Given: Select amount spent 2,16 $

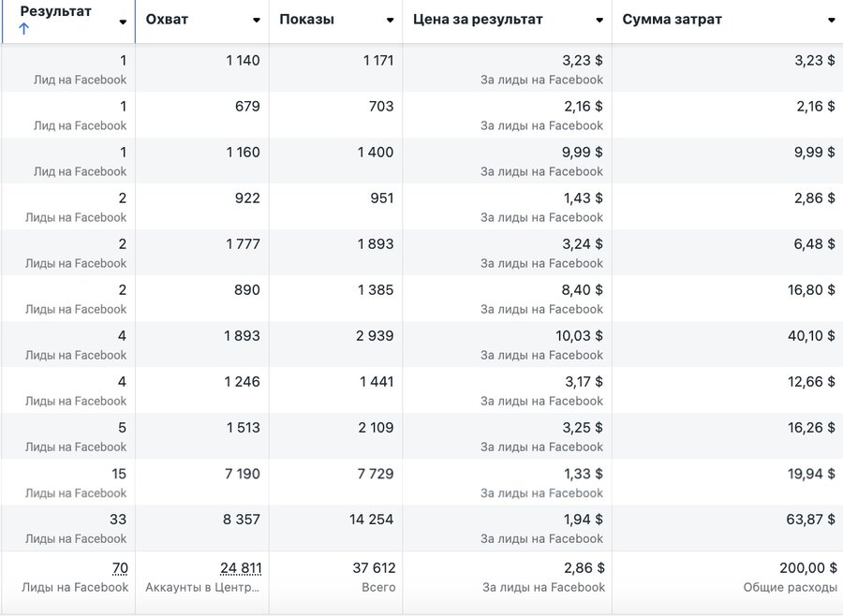Looking at the screenshot, I should coord(816,107).
